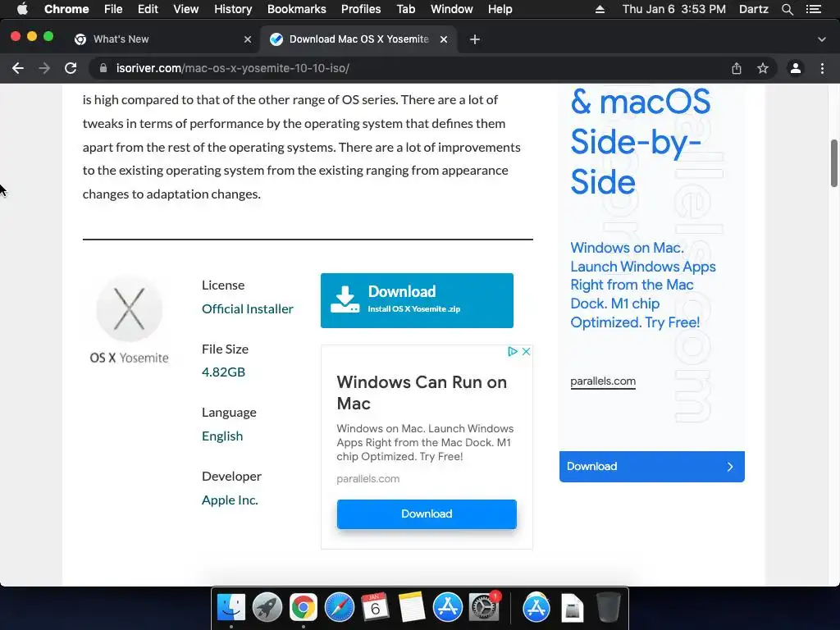The height and width of the screenshot is (630, 840).
Task: Switch to the What's New tab
Action: 161,39
